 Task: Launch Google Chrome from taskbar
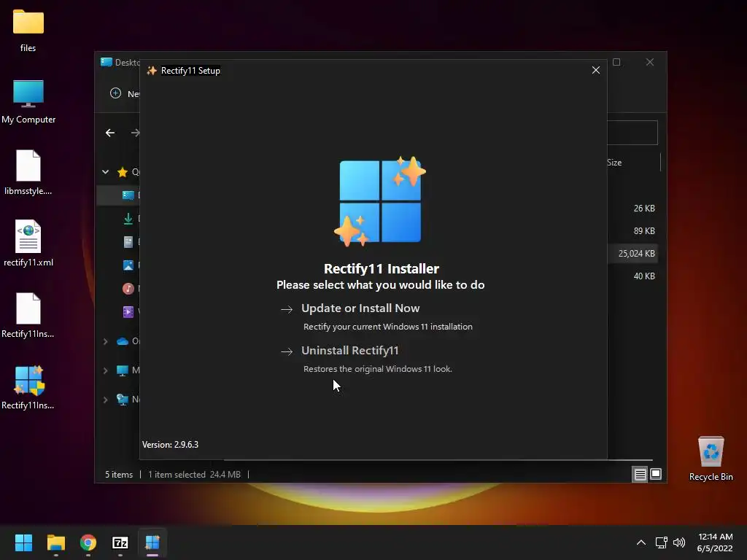click(x=88, y=542)
